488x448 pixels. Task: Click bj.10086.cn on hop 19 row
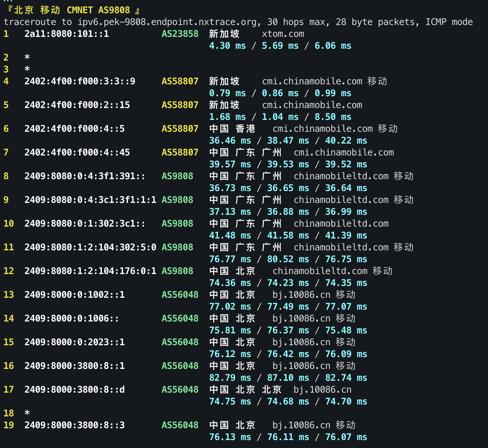(301, 425)
